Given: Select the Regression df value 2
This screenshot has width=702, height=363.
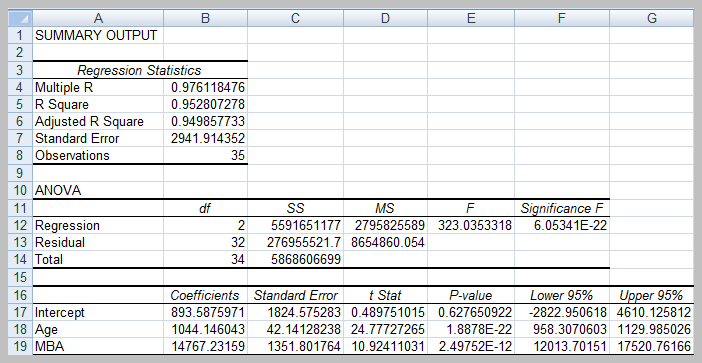Looking at the screenshot, I should pyautogui.click(x=205, y=225).
